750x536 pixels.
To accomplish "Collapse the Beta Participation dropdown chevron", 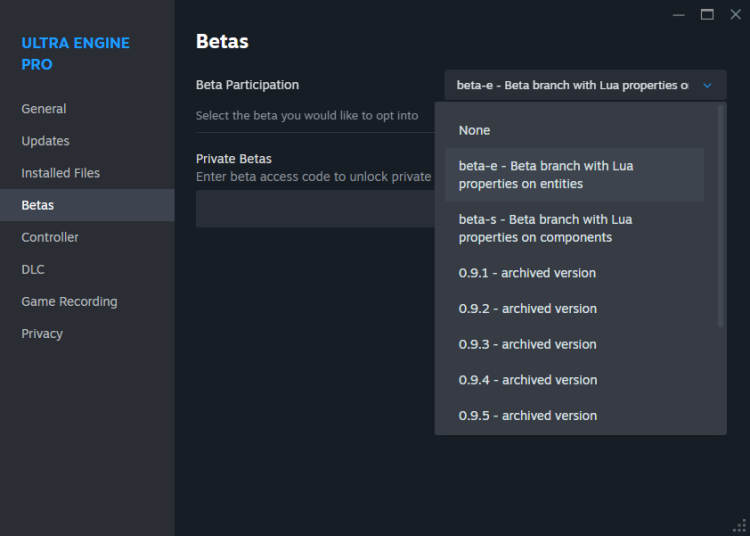I will pyautogui.click(x=707, y=86).
